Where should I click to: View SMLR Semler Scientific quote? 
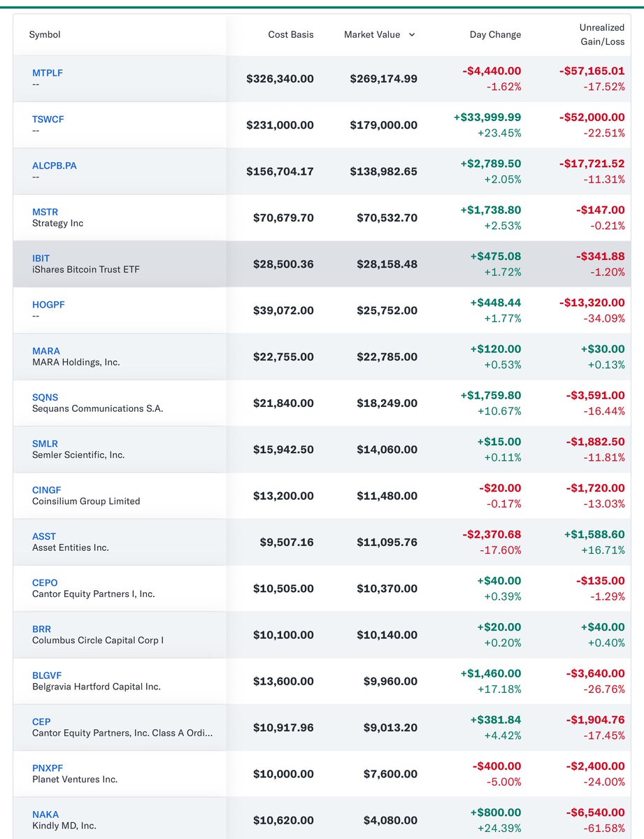coord(44,443)
